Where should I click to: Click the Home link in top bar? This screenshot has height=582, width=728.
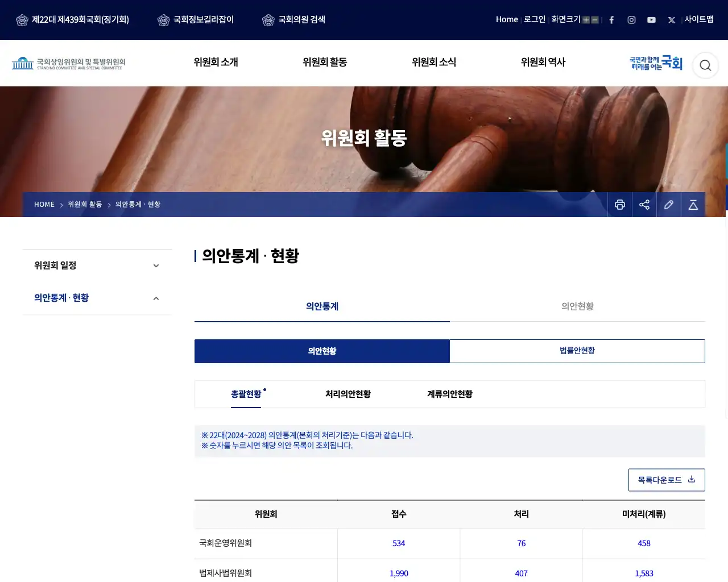point(507,19)
